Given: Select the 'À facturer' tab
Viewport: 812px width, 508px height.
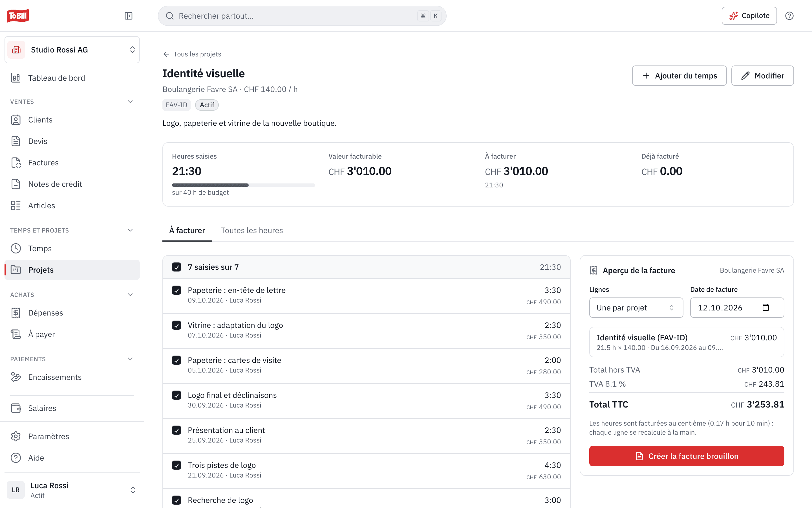Looking at the screenshot, I should (x=187, y=231).
